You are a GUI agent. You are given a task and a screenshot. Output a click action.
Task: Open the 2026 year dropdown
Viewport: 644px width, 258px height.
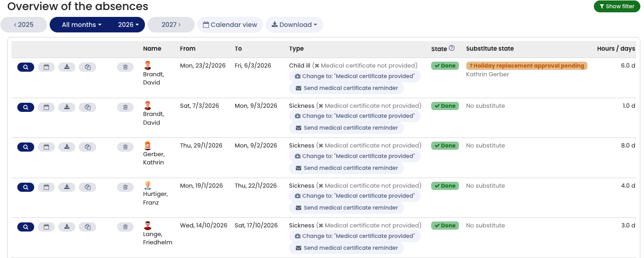click(x=128, y=25)
